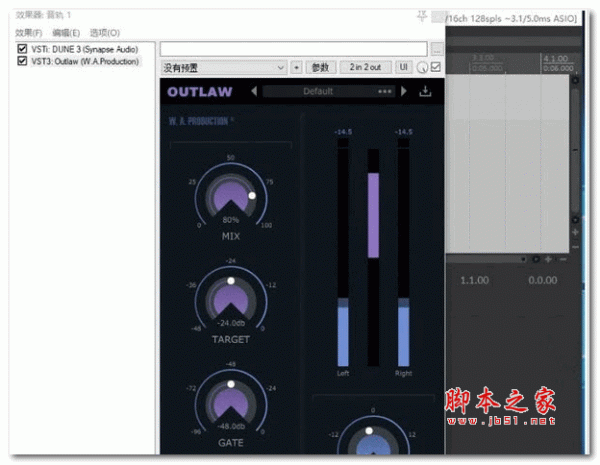
Task: Click the Left input level meter
Action: point(343,253)
